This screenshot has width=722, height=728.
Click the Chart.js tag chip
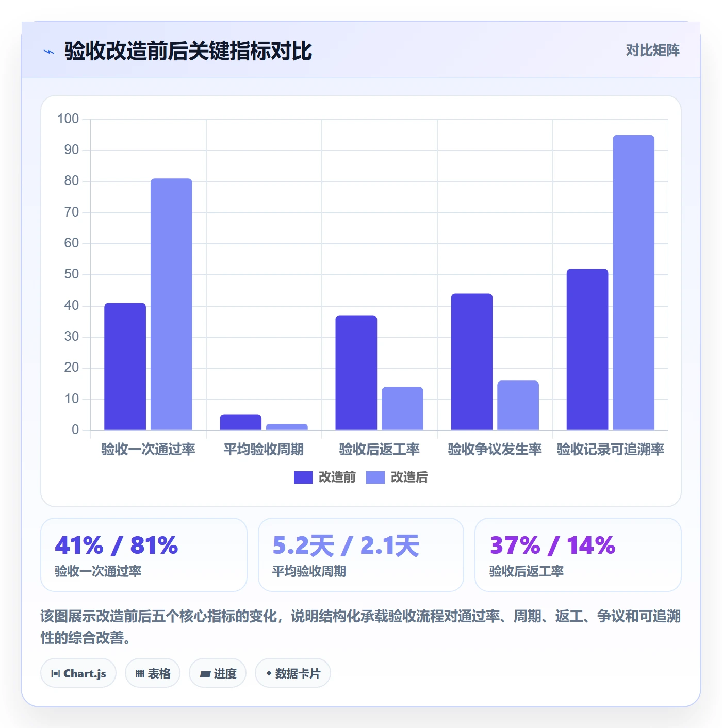pyautogui.click(x=78, y=673)
